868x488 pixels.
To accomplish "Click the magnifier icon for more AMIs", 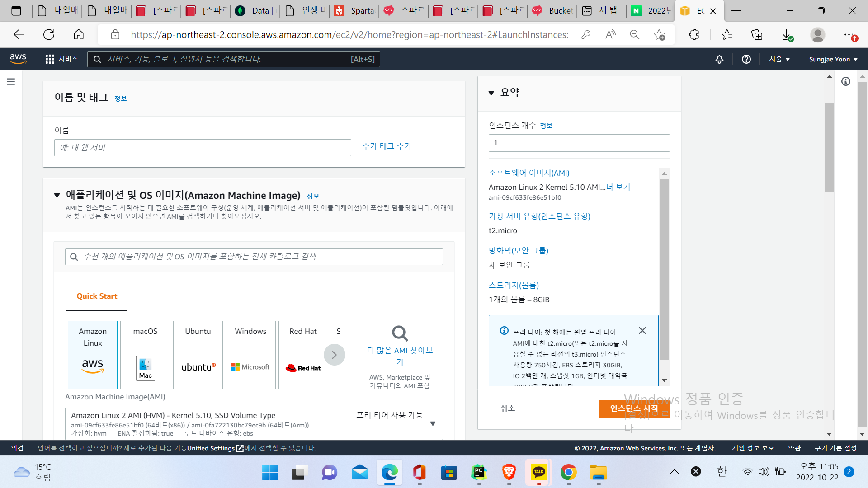I will [400, 334].
